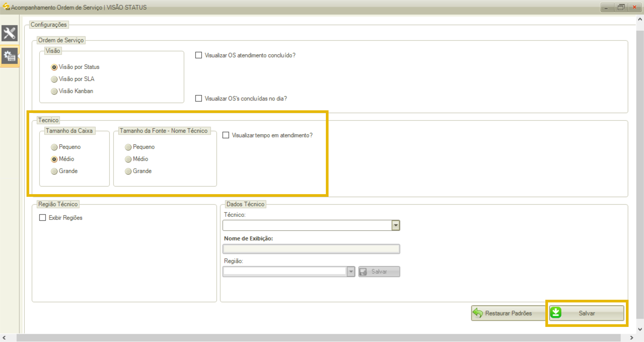
Task: Restore down the window
Action: coord(621,7)
